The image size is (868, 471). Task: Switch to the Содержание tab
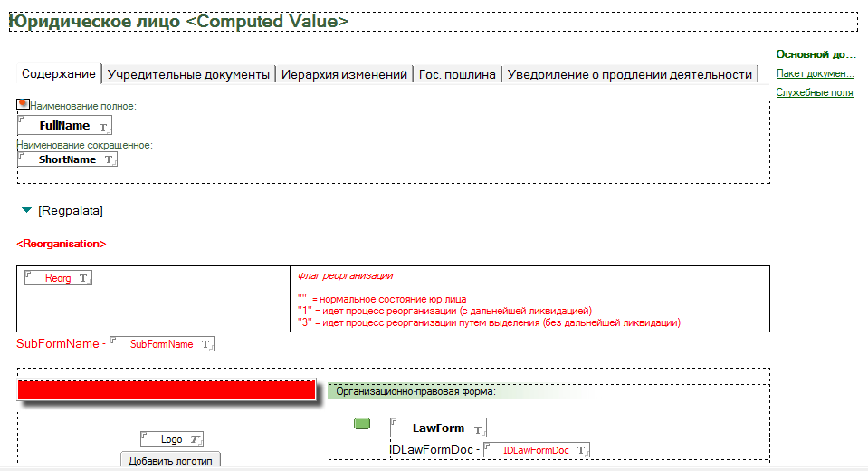pos(59,73)
